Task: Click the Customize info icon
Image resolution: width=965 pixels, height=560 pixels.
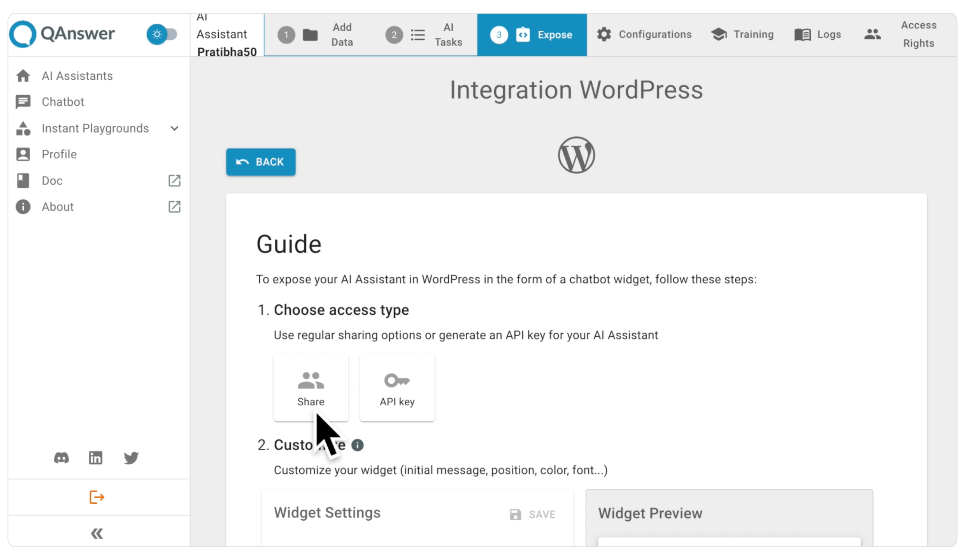Action: click(x=357, y=445)
